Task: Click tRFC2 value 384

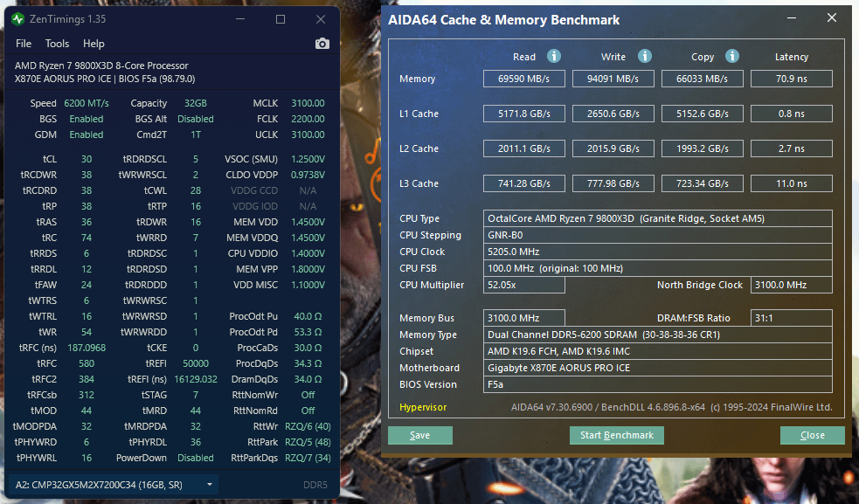Action: [87, 380]
